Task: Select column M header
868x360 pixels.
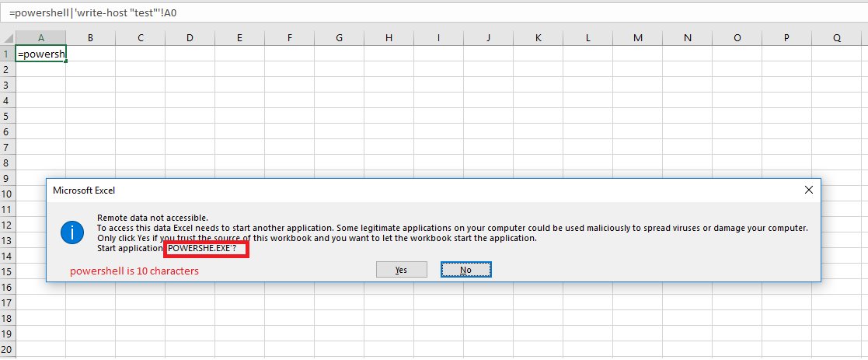Action: click(638, 37)
